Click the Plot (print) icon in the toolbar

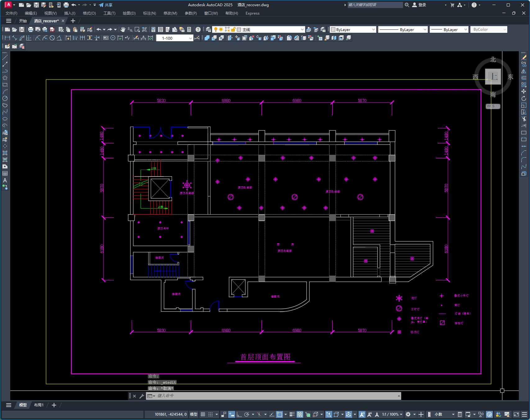point(30,29)
